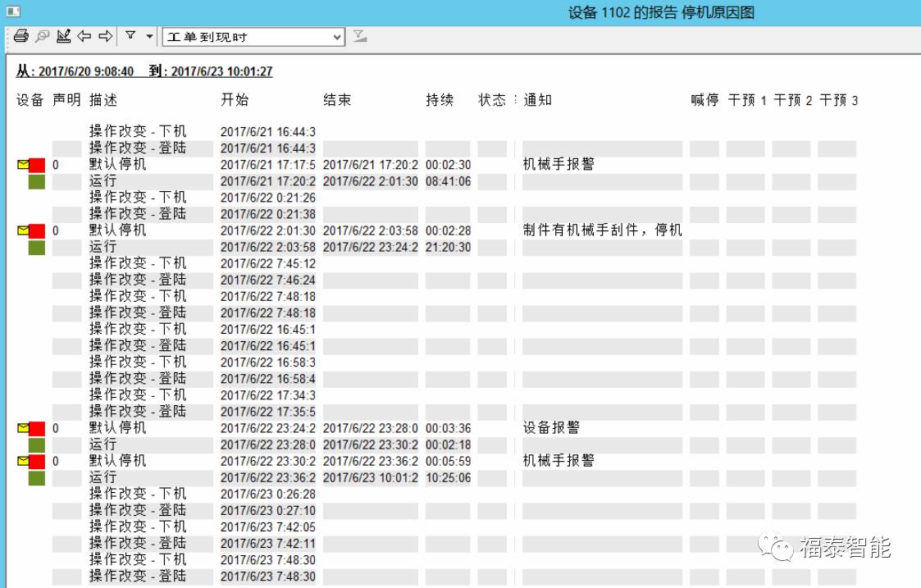Go back with left arrow icon
This screenshot has width=921, height=588.
[84, 36]
